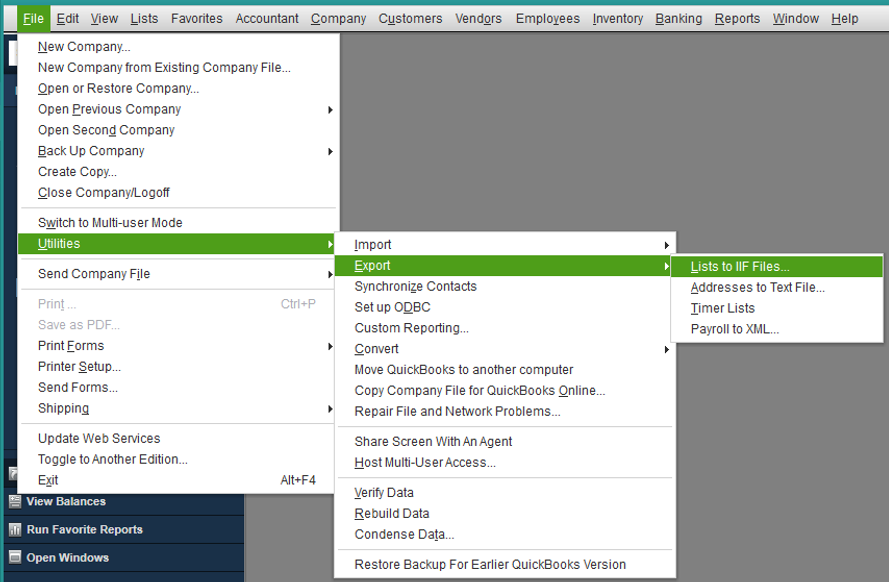The image size is (889, 582).
Task: Open the Window menu
Action: click(x=795, y=19)
